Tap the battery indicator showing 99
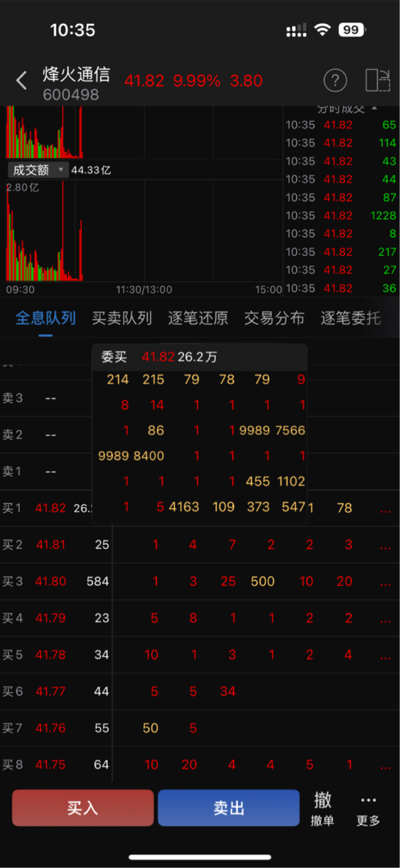 tap(352, 30)
